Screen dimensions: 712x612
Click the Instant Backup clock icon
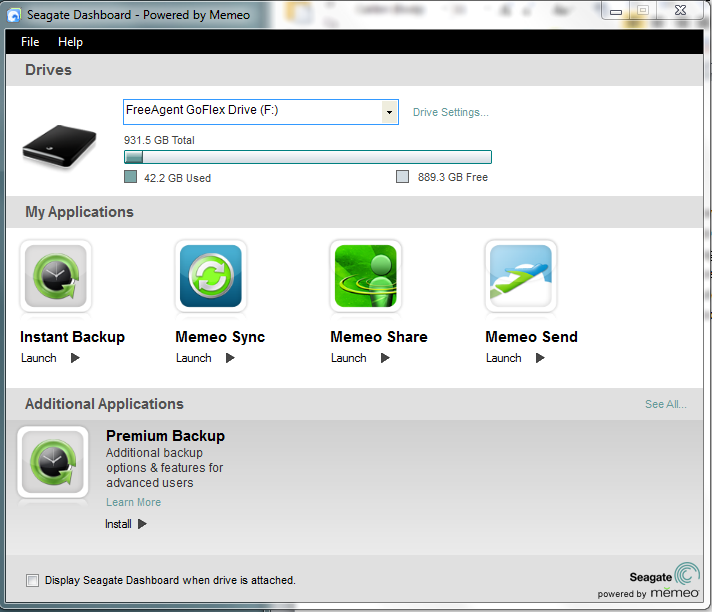[56, 276]
